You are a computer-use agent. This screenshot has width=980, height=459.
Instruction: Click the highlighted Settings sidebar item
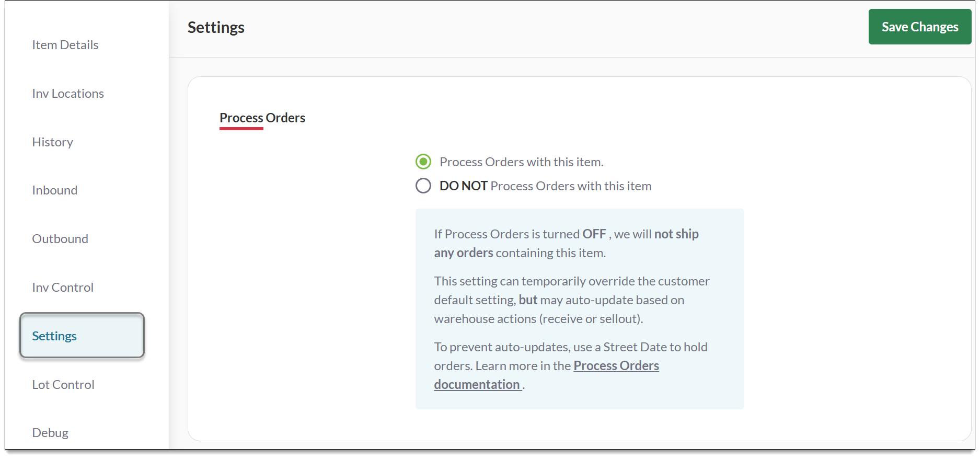[x=82, y=336]
